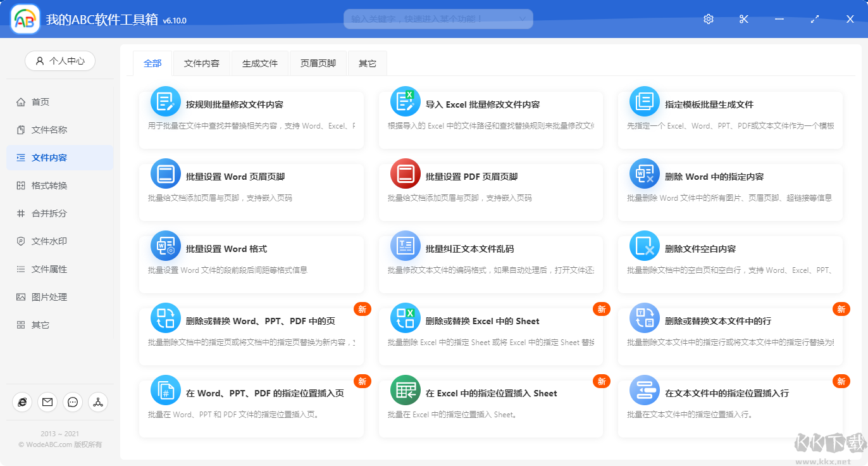Click the email contact icon at bottom left

pos(47,402)
